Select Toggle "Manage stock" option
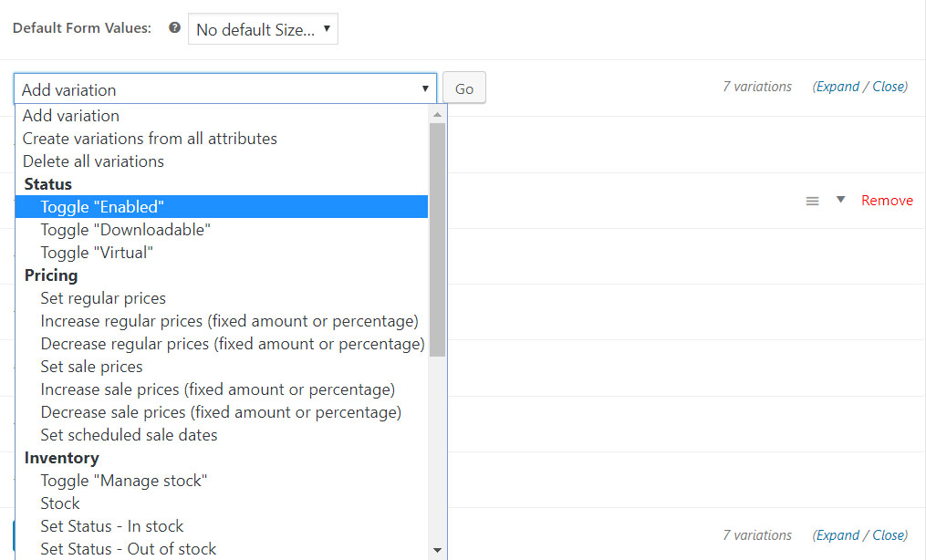926x560 pixels. coord(222,481)
